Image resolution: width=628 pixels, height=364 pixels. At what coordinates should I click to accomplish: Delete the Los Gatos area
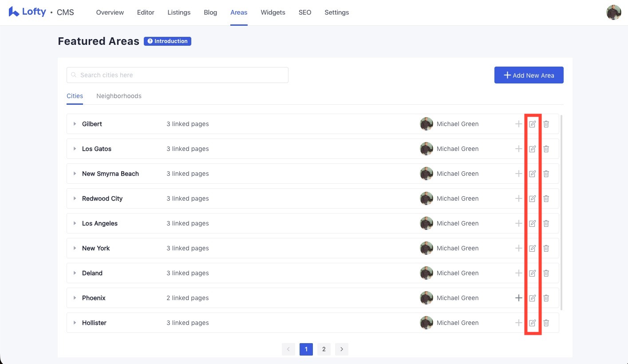[546, 149]
